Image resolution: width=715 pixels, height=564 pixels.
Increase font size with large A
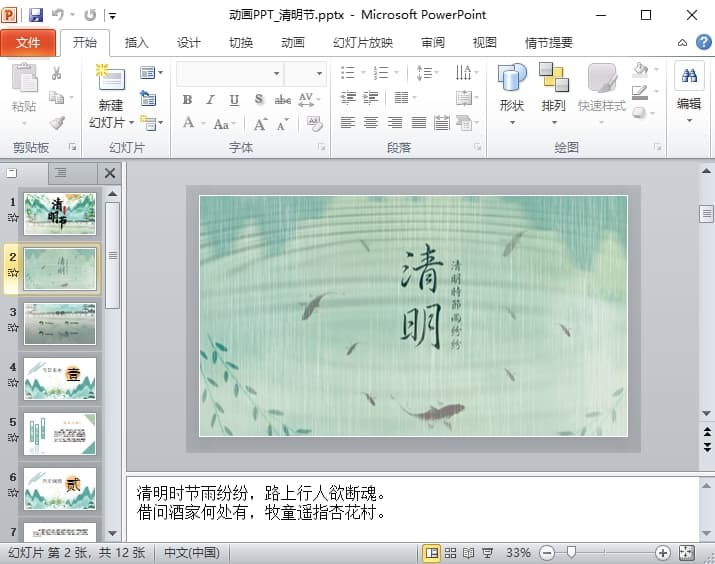260,124
